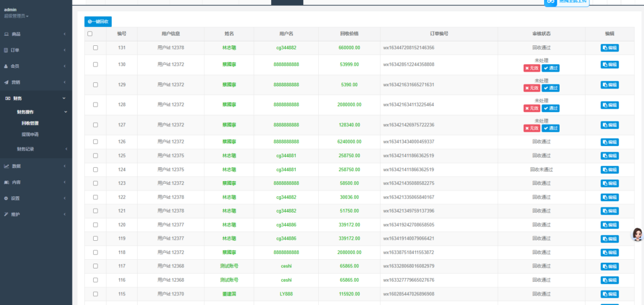
Task: Click the 商品 monitor icon in sidebar
Action: (6, 33)
